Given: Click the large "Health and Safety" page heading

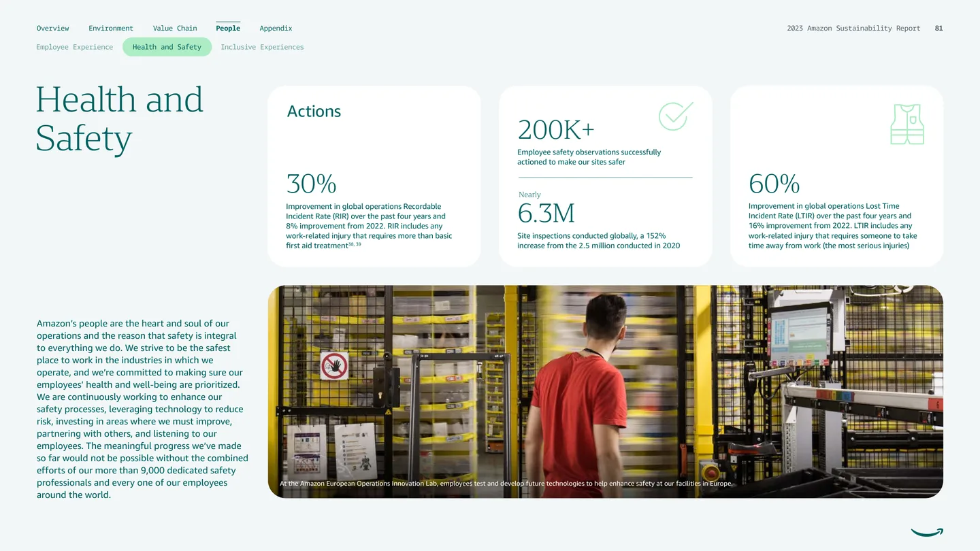Looking at the screenshot, I should click(120, 119).
